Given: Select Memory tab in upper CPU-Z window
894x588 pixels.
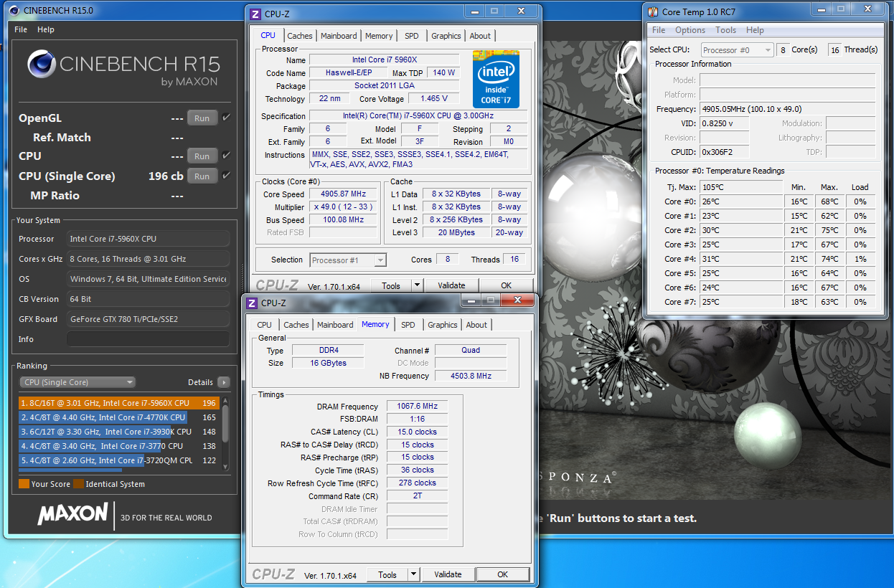Looking at the screenshot, I should tap(379, 36).
